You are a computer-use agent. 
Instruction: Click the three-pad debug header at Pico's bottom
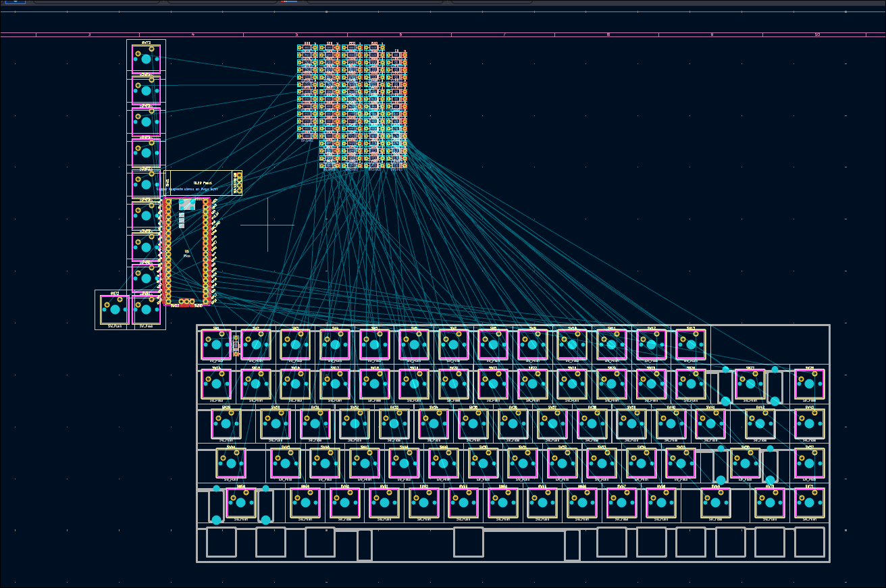tap(186, 302)
